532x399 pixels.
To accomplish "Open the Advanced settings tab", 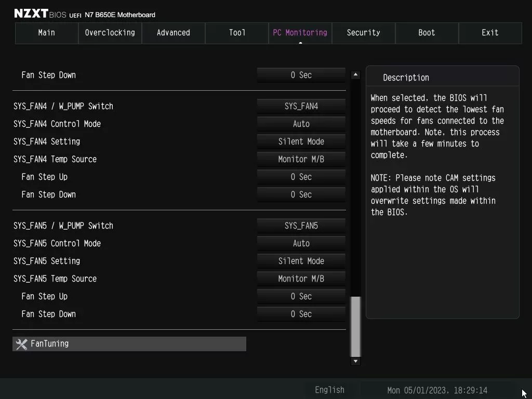I will (x=173, y=33).
